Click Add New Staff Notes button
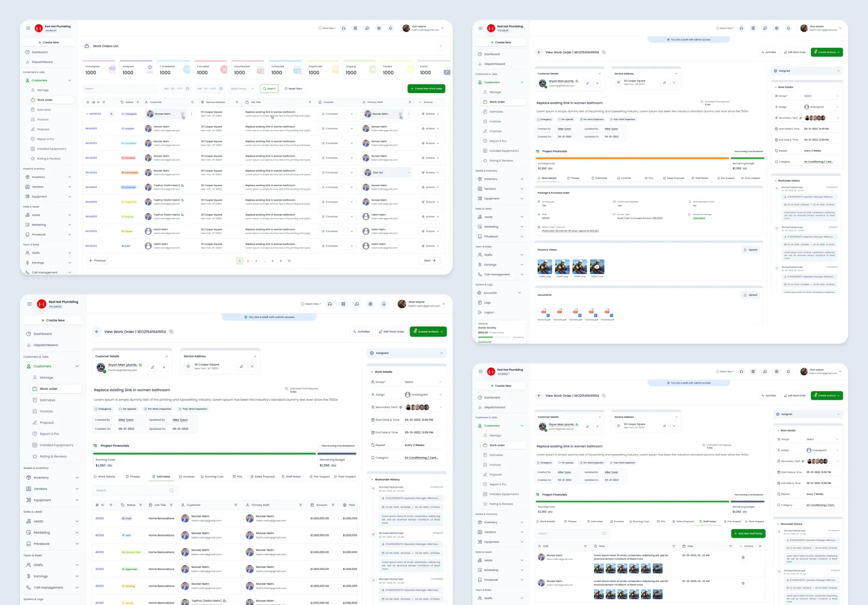 [748, 534]
